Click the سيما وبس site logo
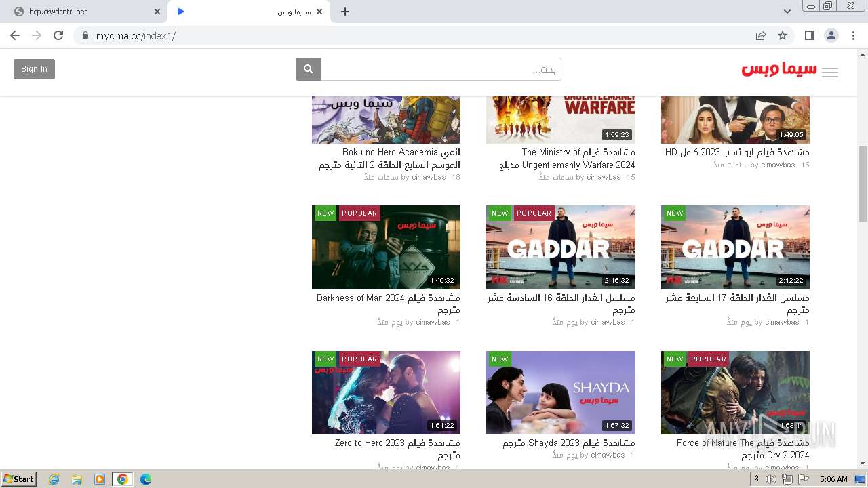Image resolution: width=868 pixels, height=488 pixels. [779, 70]
